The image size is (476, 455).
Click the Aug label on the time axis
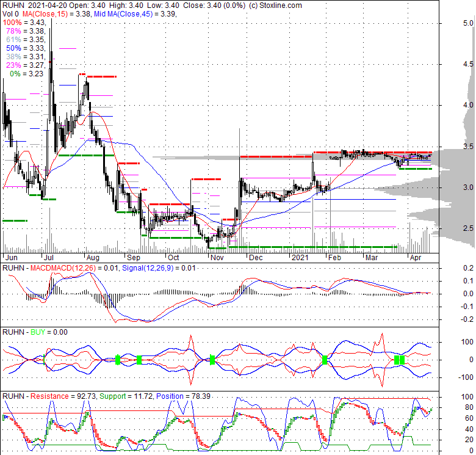pyautogui.click(x=93, y=258)
